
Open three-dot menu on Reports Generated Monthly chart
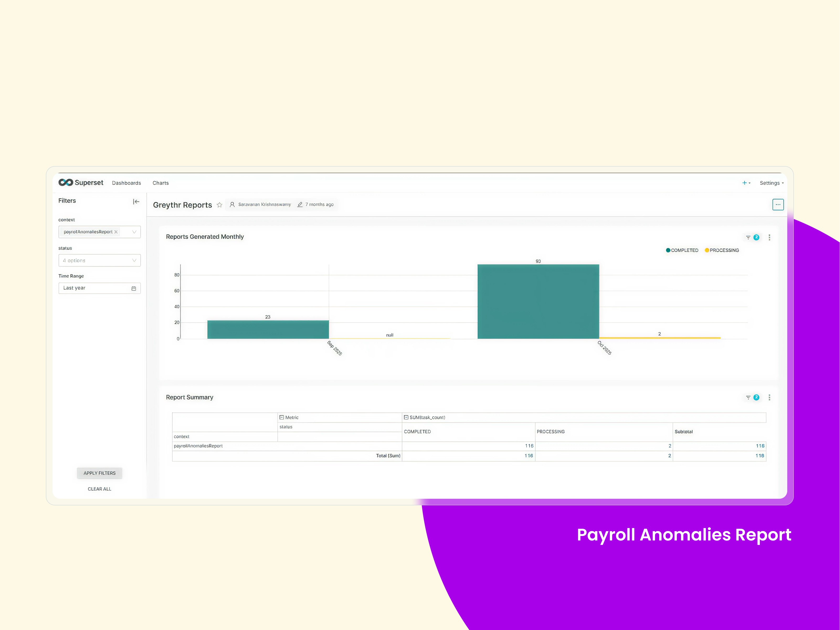[x=769, y=238]
